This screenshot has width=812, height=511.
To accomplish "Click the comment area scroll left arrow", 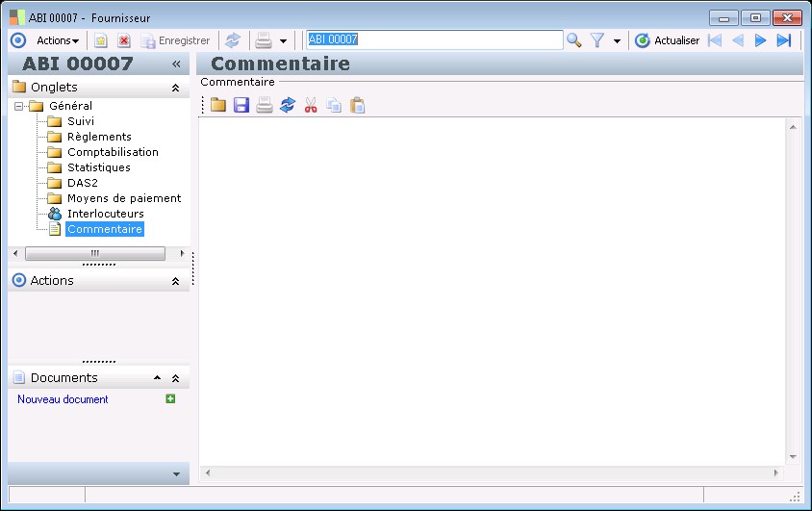I will pyautogui.click(x=208, y=473).
